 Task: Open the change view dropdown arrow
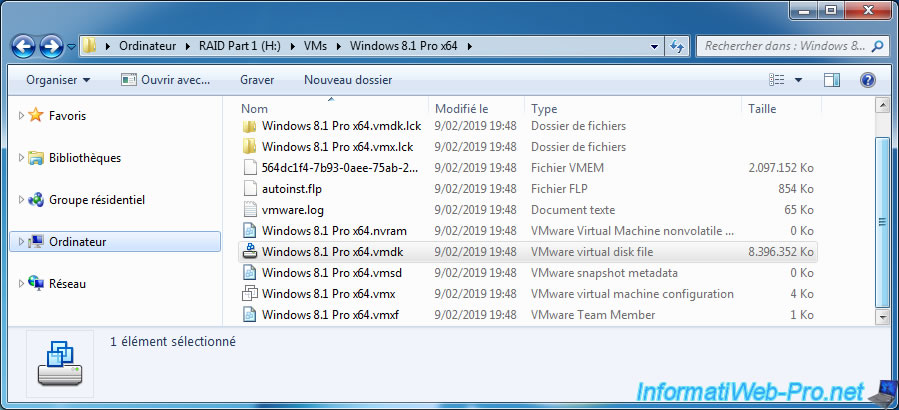798,80
